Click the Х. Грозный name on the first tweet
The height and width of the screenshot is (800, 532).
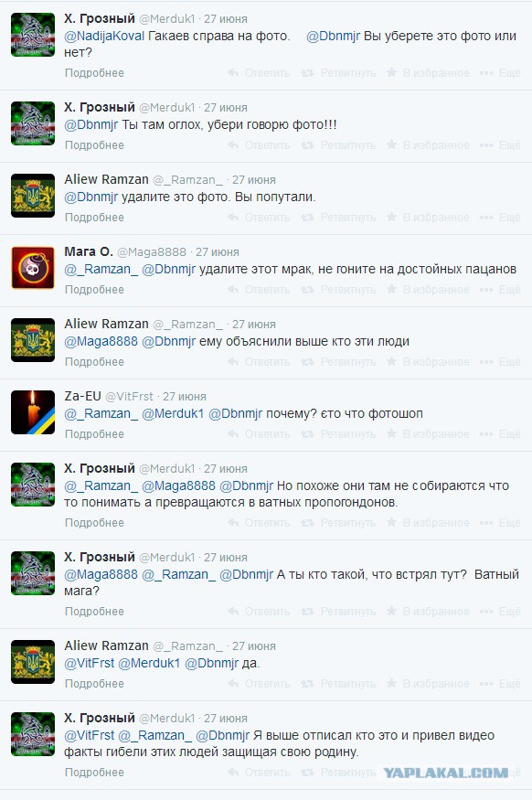100,19
